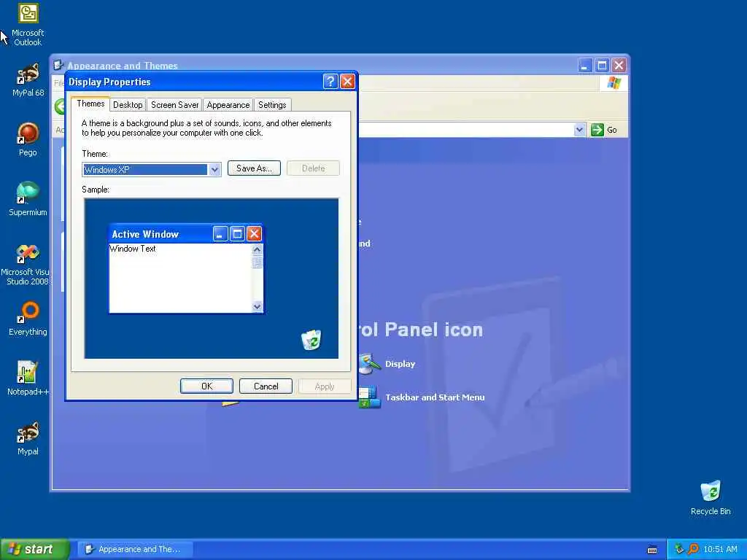The image size is (747, 560).
Task: Click the sample window scrollbar up arrow
Action: click(x=258, y=249)
